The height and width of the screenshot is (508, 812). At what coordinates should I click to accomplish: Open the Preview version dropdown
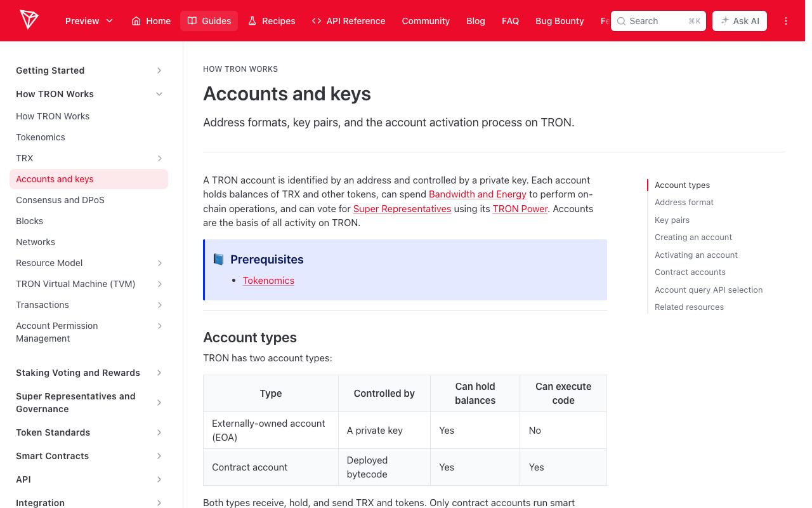point(89,21)
